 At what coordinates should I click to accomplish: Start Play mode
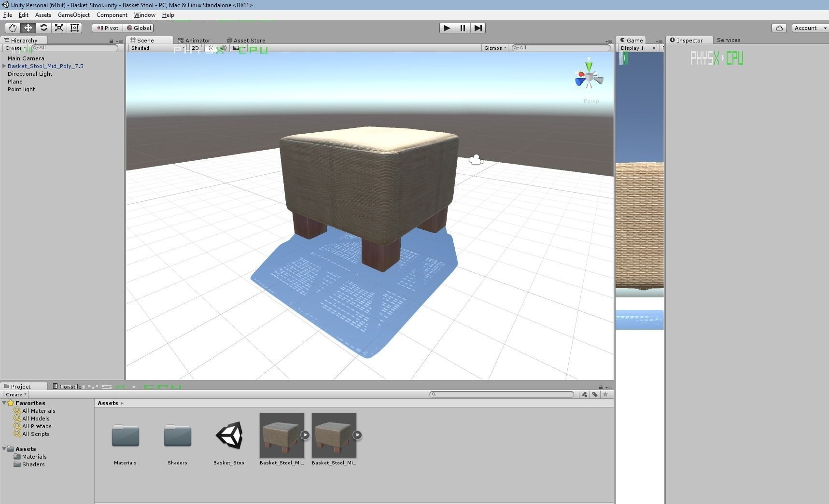coord(447,28)
